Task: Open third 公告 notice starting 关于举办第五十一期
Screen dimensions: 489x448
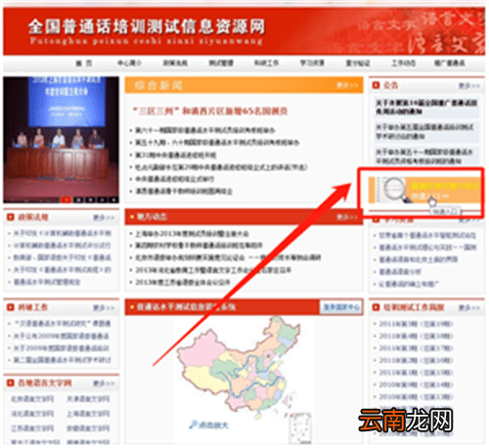Action: click(x=424, y=157)
